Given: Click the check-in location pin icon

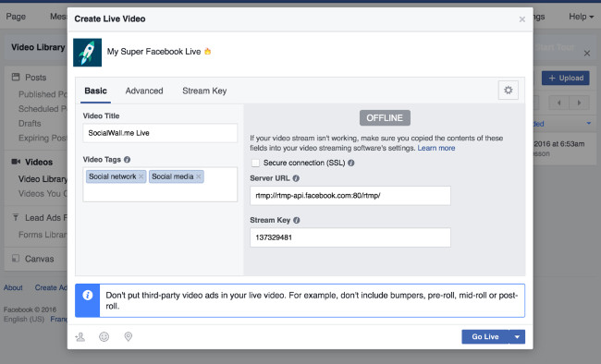Looking at the screenshot, I should click(x=128, y=337).
